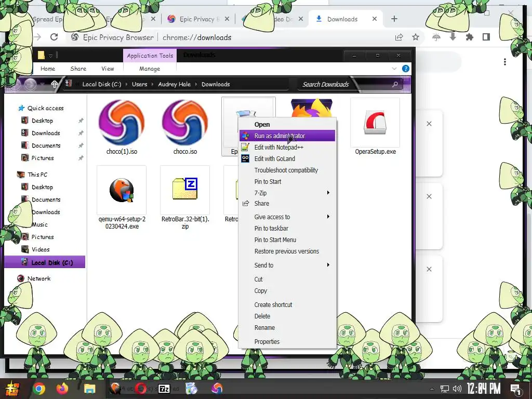
Task: Open the Share ribbon tab
Action: 78,69
